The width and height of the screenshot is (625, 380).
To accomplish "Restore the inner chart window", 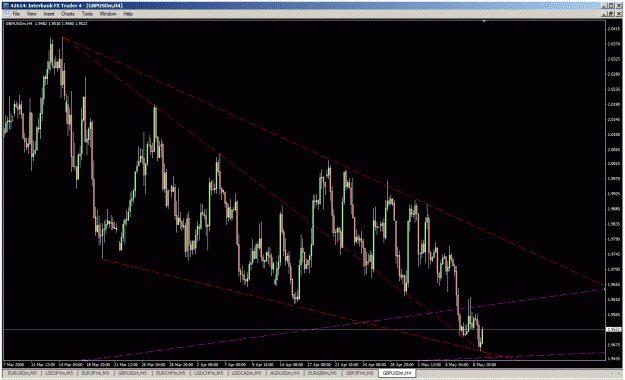I will [x=611, y=14].
